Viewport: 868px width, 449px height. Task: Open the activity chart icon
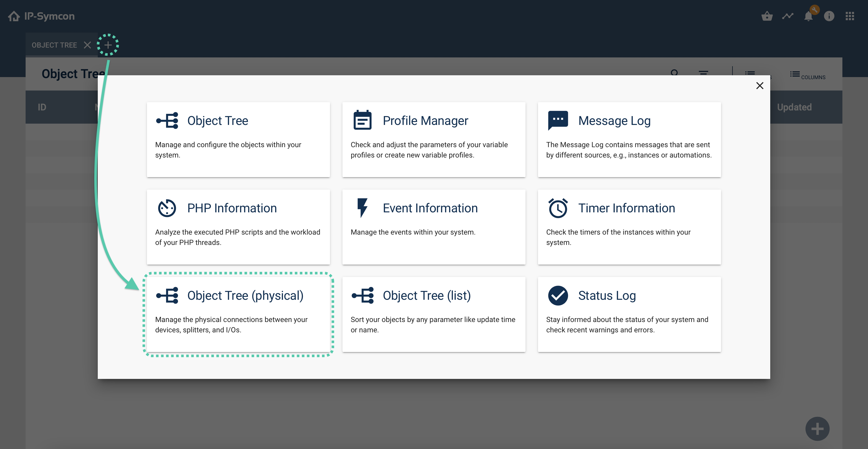788,16
